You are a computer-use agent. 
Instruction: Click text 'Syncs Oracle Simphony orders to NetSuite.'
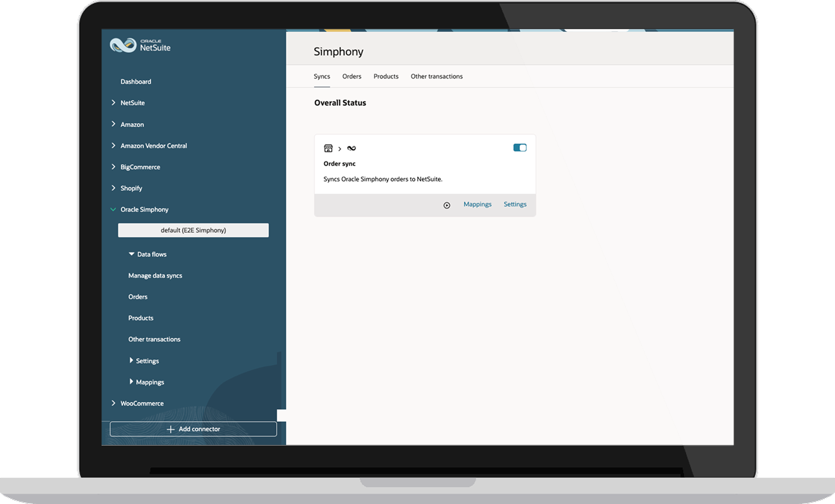tap(383, 180)
